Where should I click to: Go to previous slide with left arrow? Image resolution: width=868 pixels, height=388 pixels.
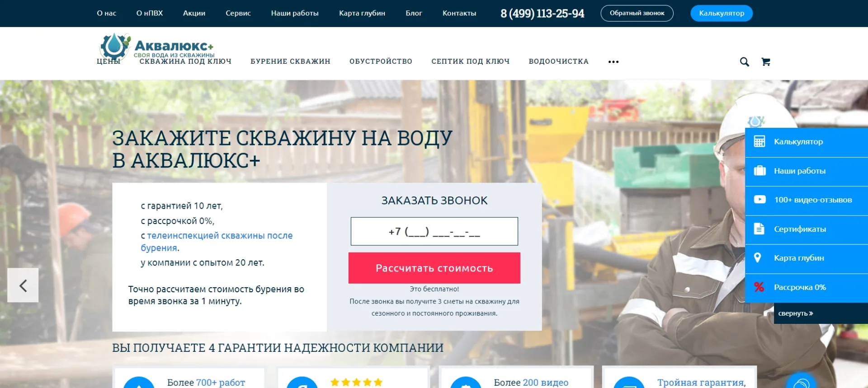click(23, 285)
